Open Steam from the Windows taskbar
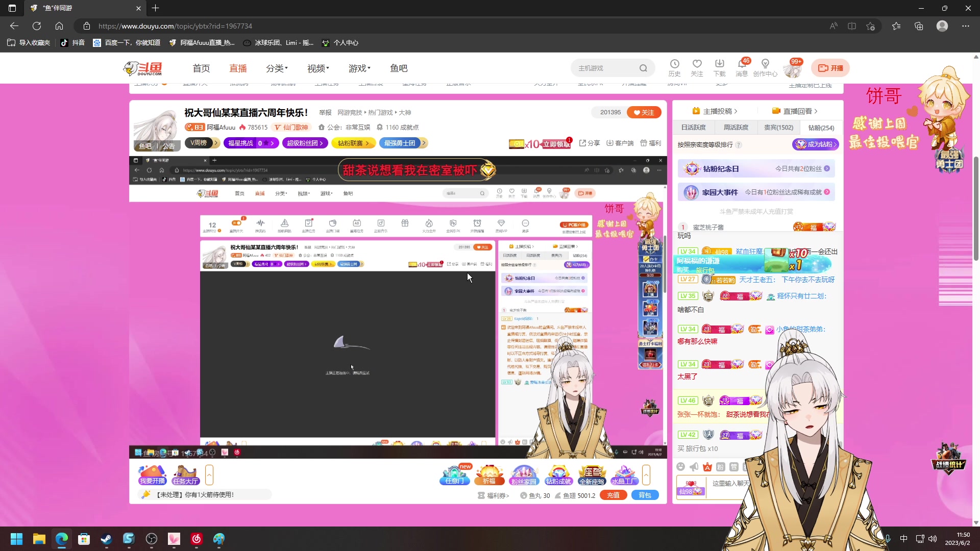This screenshot has width=980, height=551. (106, 539)
